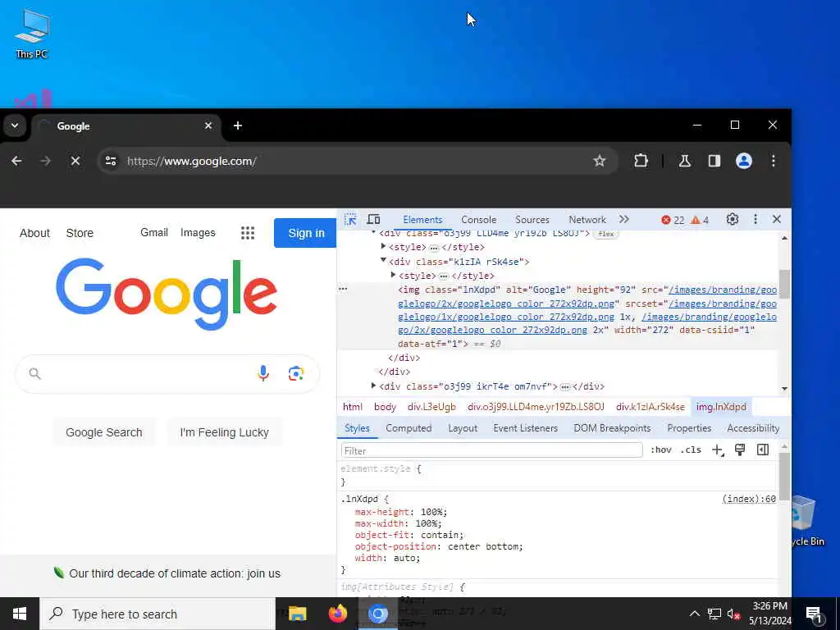This screenshot has height=630, width=840.
Task: Open DevTools settings gear
Action: click(x=733, y=219)
